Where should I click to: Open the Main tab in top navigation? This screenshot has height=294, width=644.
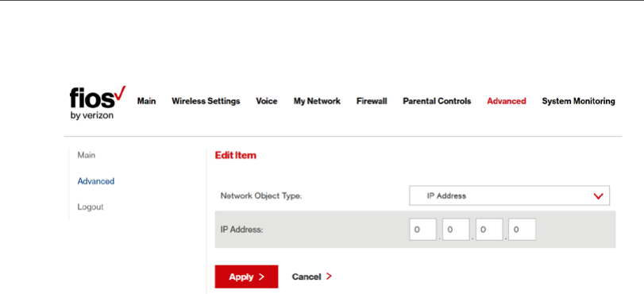click(147, 101)
